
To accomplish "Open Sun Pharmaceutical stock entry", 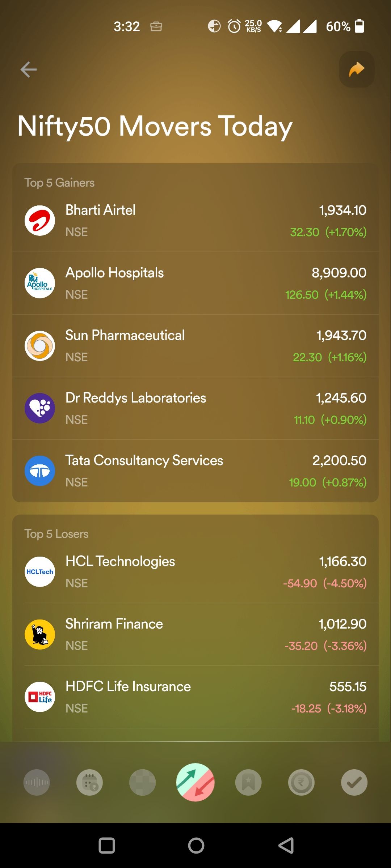I will [x=195, y=346].
